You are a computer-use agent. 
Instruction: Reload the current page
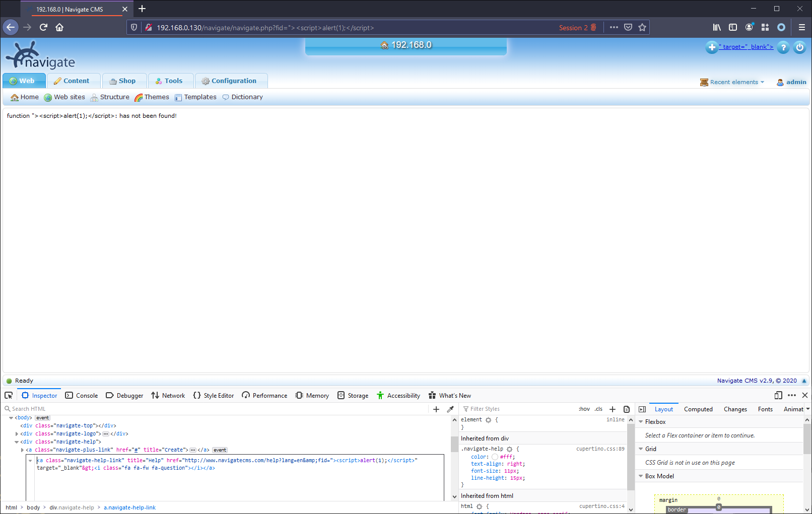pyautogui.click(x=43, y=27)
